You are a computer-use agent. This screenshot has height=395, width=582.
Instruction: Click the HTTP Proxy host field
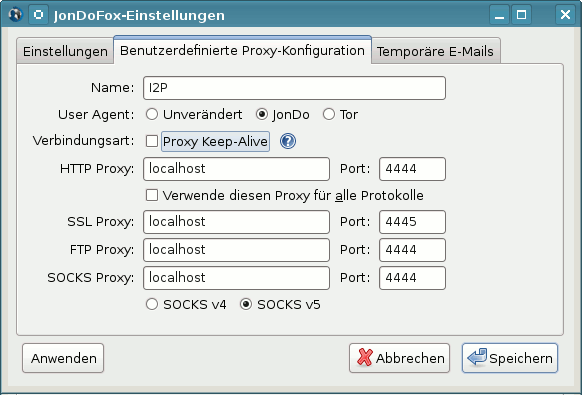pyautogui.click(x=236, y=169)
